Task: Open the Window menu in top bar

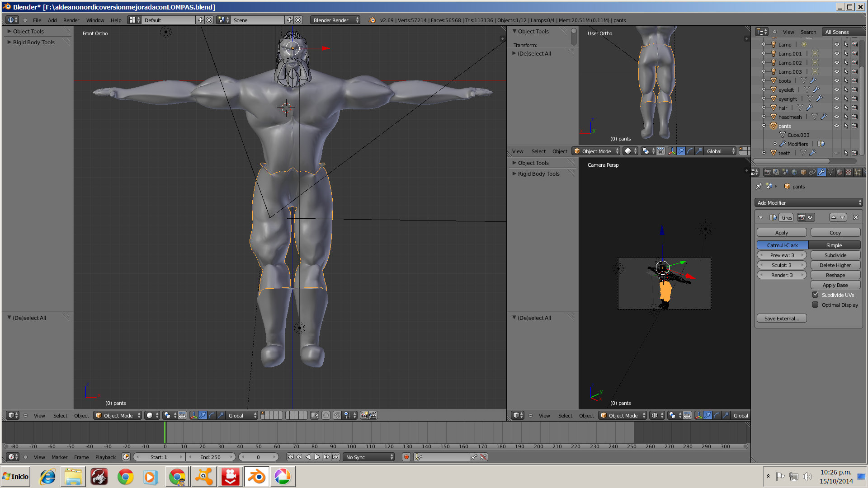Action: [x=95, y=20]
